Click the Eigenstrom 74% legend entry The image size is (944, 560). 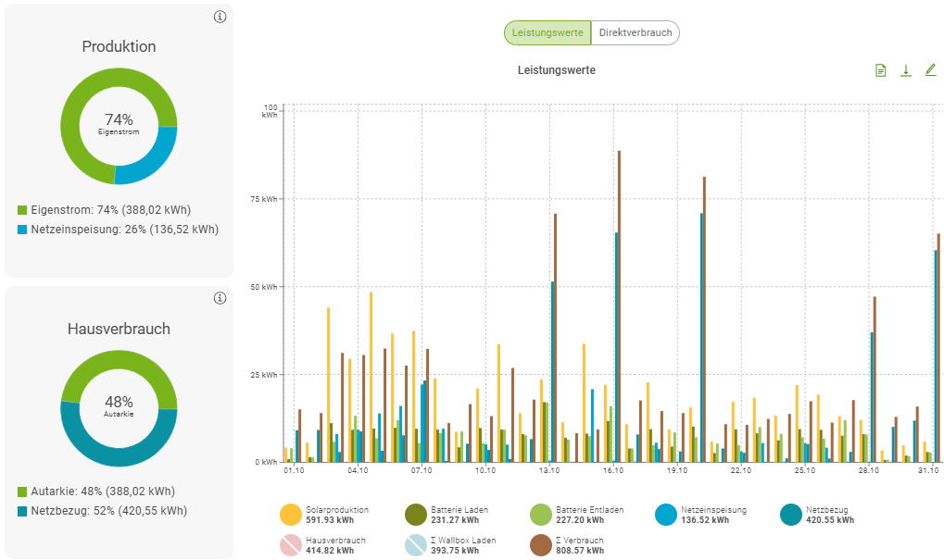(x=109, y=210)
